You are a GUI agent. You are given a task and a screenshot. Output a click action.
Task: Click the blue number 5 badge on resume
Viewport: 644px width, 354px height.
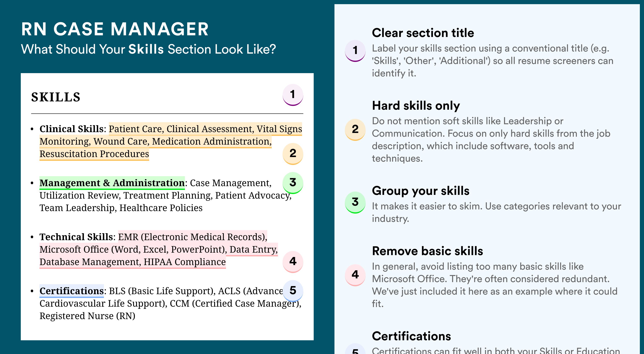tap(293, 291)
